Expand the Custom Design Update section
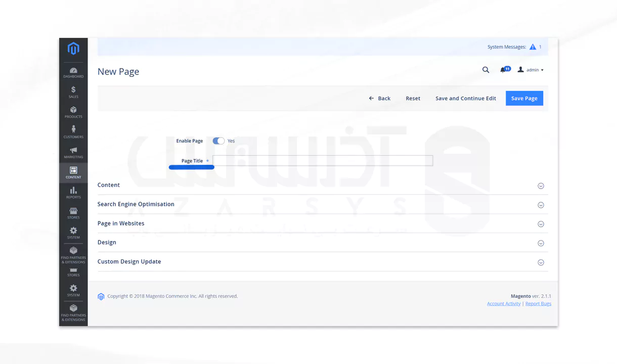Screen dimensions: 617x364 [x=323, y=262]
